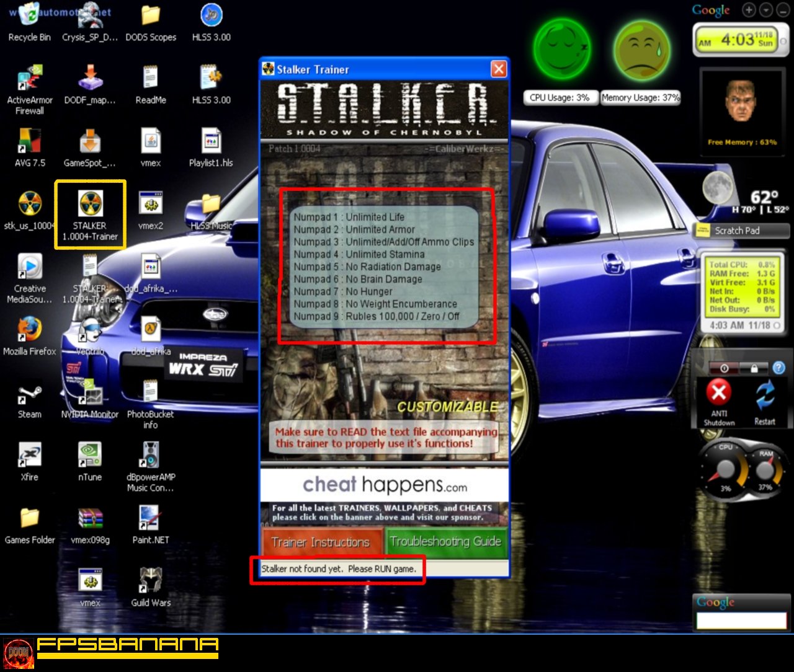Select the DODF_map... installer icon
Viewport: 794px width, 672px height.
pos(89,86)
